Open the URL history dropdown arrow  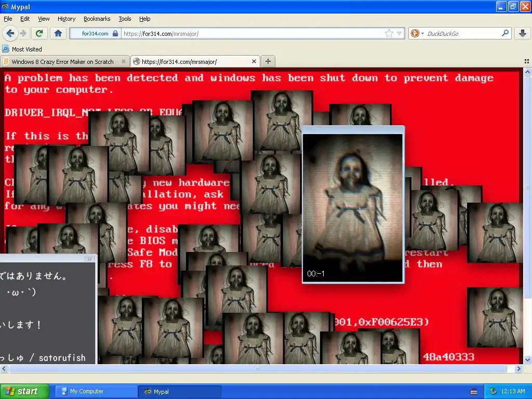coord(400,33)
